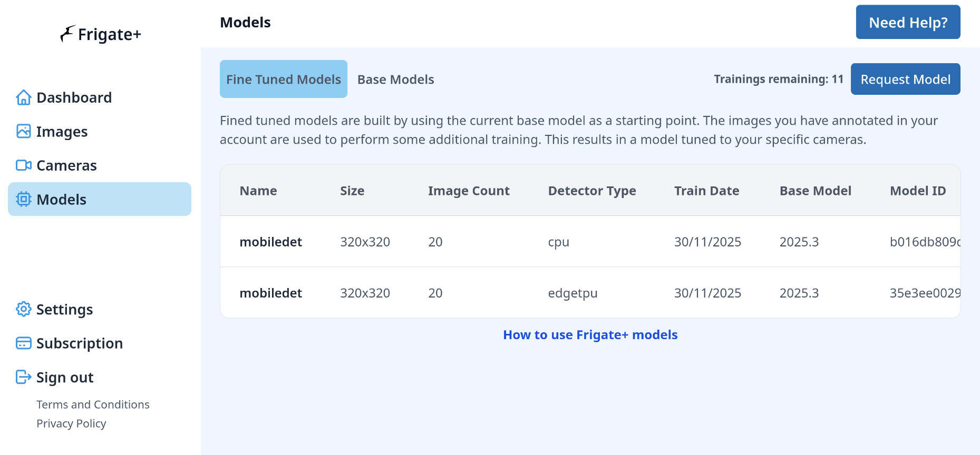The image size is (980, 455).
Task: Click the Dashboard house icon
Action: [x=24, y=97]
